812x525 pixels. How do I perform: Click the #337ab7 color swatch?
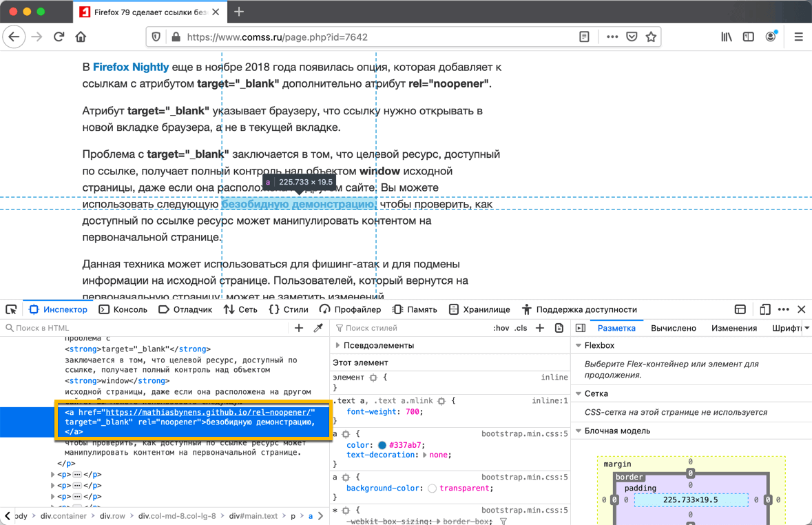(x=382, y=445)
